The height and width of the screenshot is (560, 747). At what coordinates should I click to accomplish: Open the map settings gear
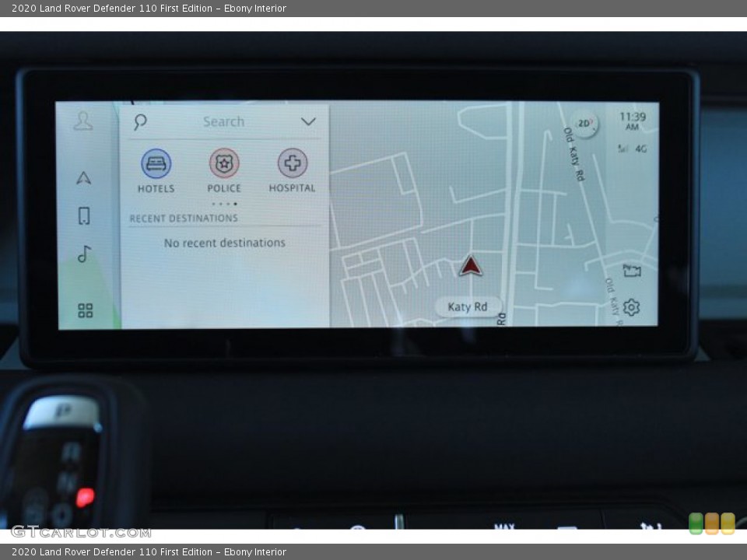pyautogui.click(x=631, y=307)
